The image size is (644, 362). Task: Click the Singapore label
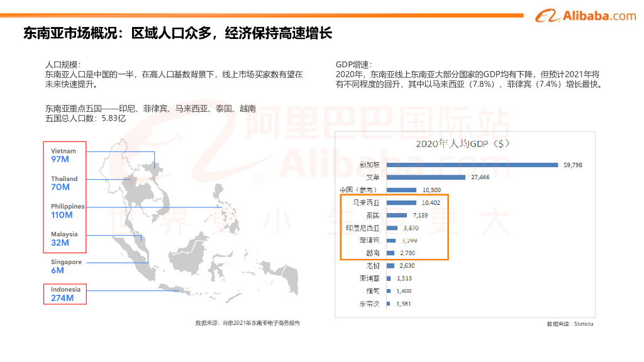point(66,262)
